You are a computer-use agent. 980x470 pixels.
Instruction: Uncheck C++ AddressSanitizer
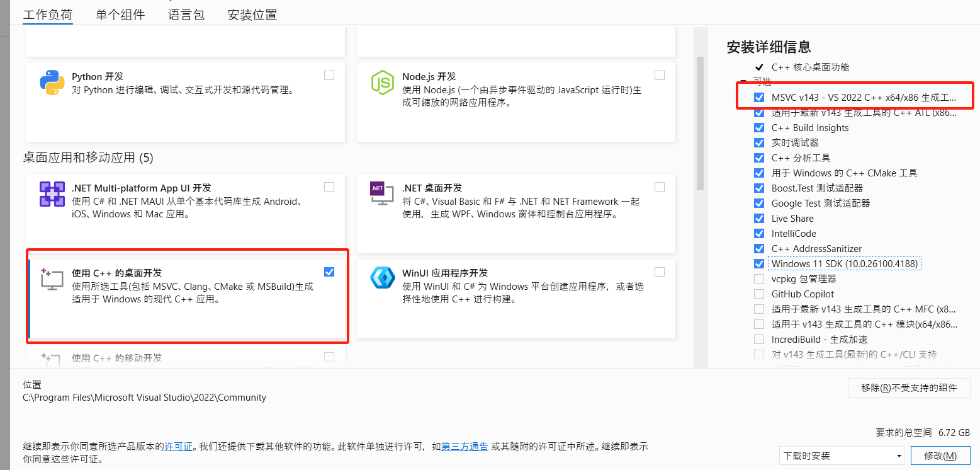click(759, 248)
